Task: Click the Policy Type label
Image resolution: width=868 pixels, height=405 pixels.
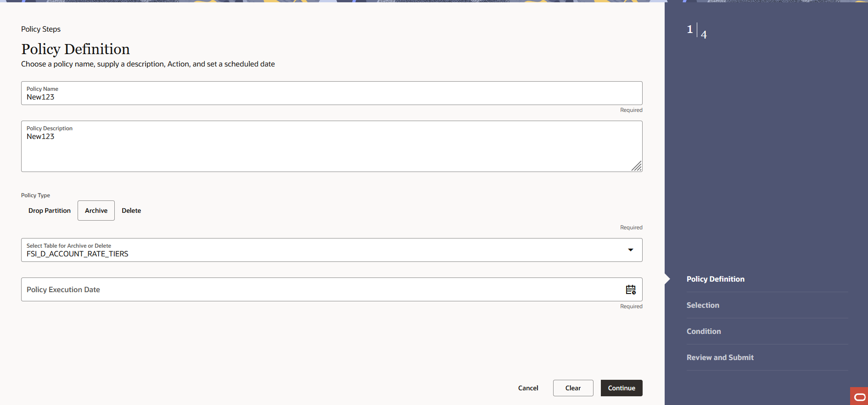Action: [x=35, y=195]
